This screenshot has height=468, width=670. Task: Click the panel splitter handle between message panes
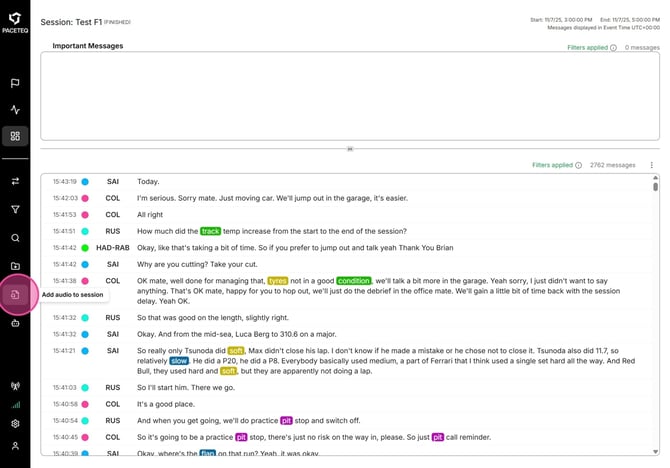pyautogui.click(x=350, y=149)
